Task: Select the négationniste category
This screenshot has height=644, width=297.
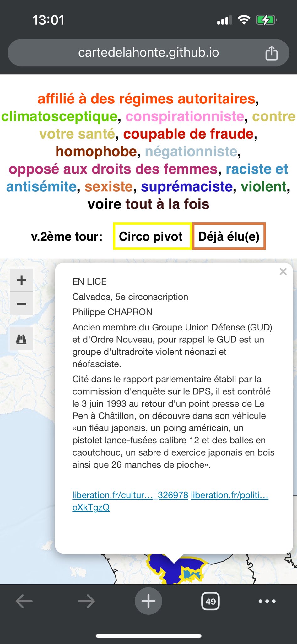Action: [191, 152]
